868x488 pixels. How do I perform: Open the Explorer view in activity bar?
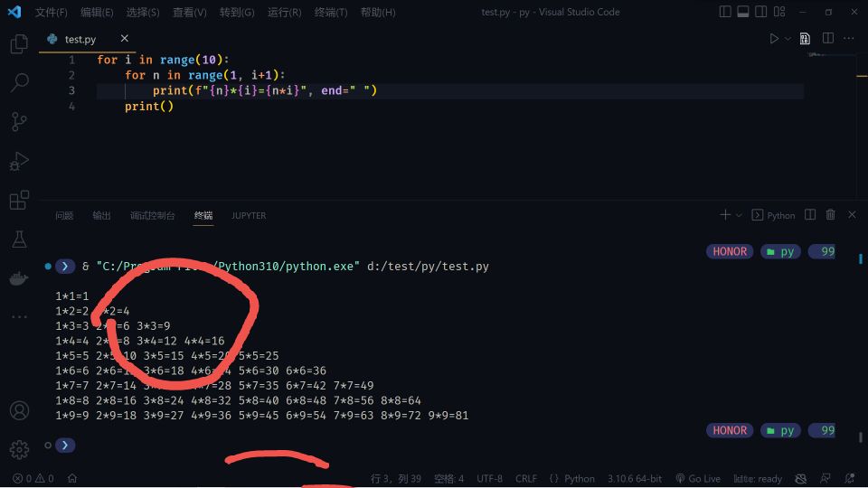click(x=19, y=44)
